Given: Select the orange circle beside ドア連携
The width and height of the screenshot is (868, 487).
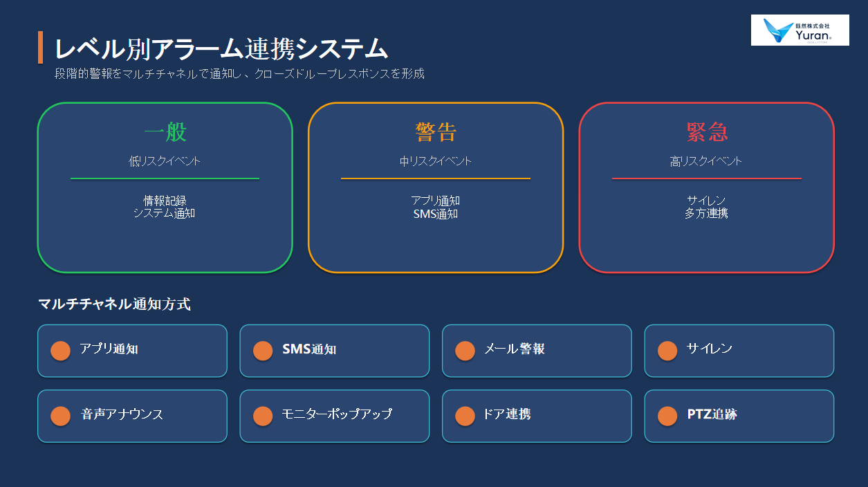Looking at the screenshot, I should point(465,416).
